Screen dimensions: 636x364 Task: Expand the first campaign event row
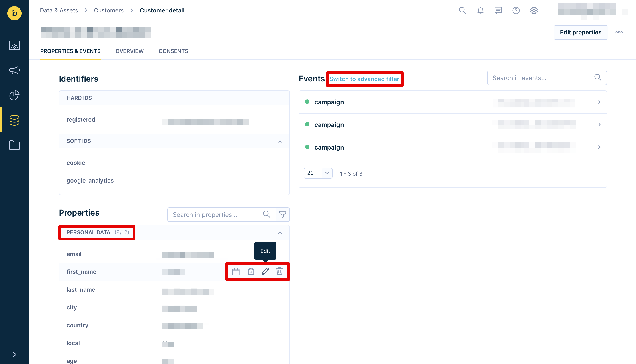click(599, 102)
